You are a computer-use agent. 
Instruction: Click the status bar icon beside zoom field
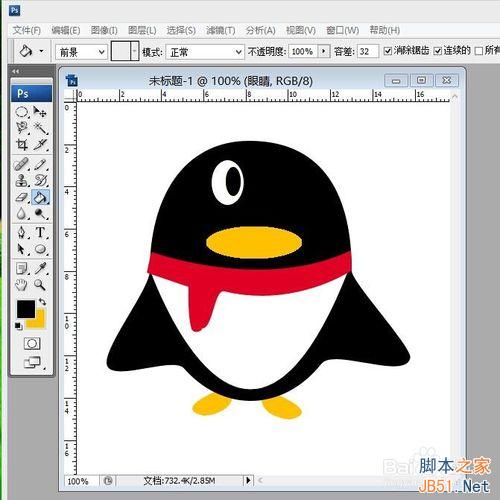click(x=108, y=481)
